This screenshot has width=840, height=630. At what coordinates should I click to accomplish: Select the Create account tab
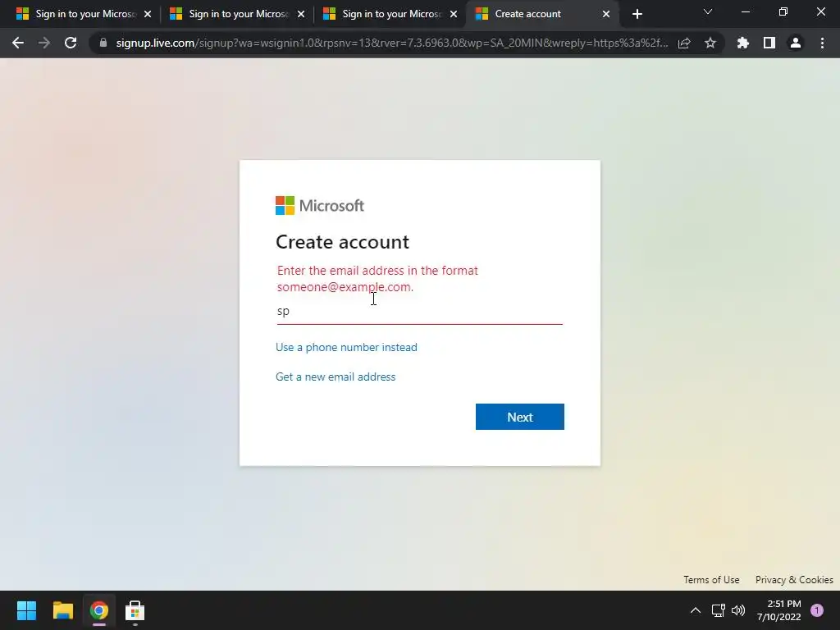(x=542, y=14)
